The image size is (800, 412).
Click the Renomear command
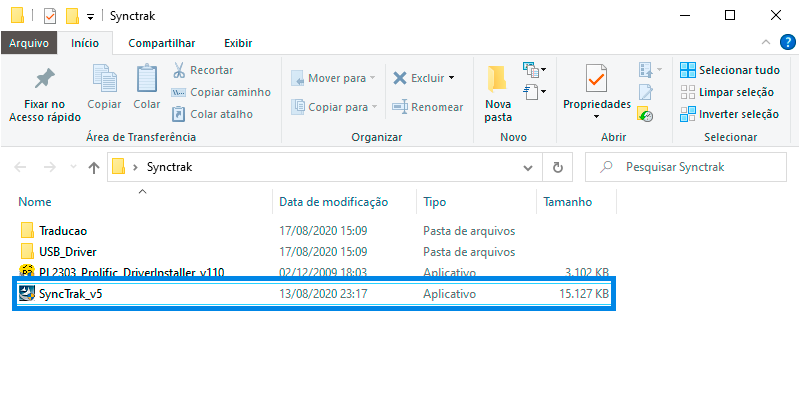coord(428,107)
